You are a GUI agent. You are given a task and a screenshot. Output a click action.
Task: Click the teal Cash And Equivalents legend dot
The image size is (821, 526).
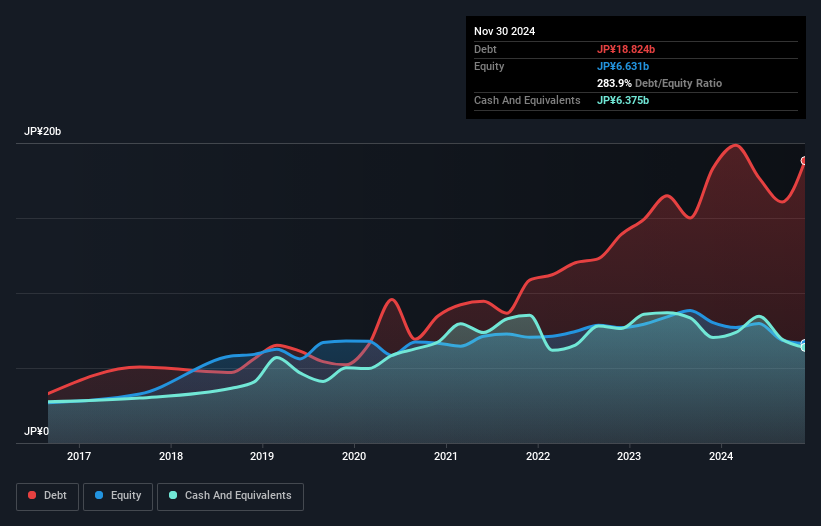coord(173,495)
